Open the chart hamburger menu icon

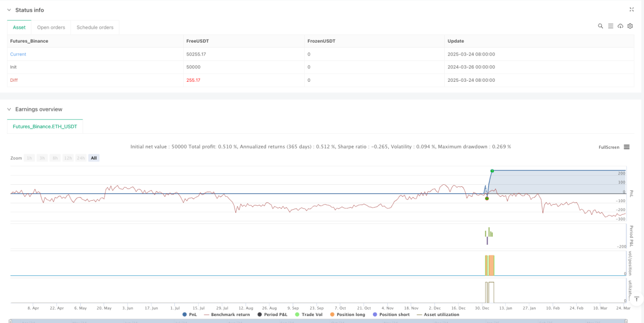click(627, 147)
